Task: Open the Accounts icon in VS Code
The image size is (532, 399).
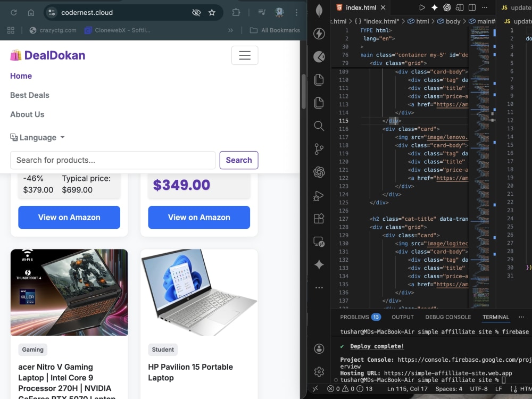Action: point(319,348)
